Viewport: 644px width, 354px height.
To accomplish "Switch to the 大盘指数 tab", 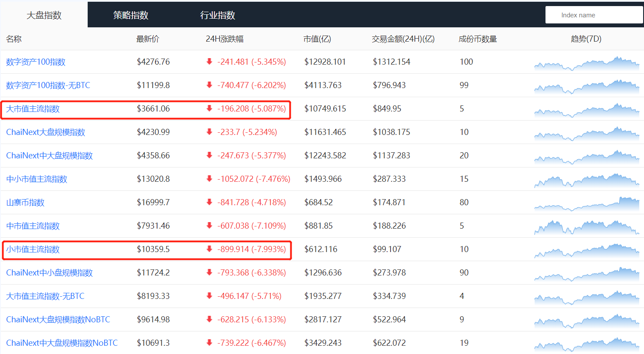I will 44,15.
